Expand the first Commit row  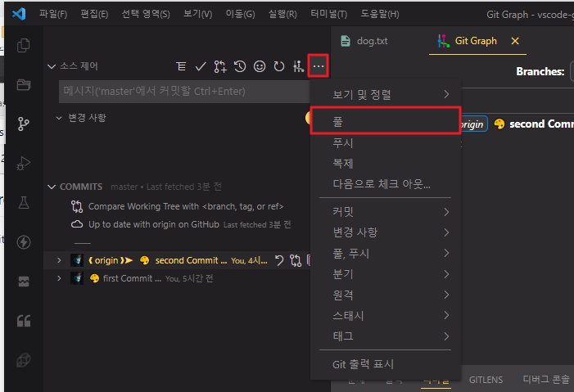point(59,278)
